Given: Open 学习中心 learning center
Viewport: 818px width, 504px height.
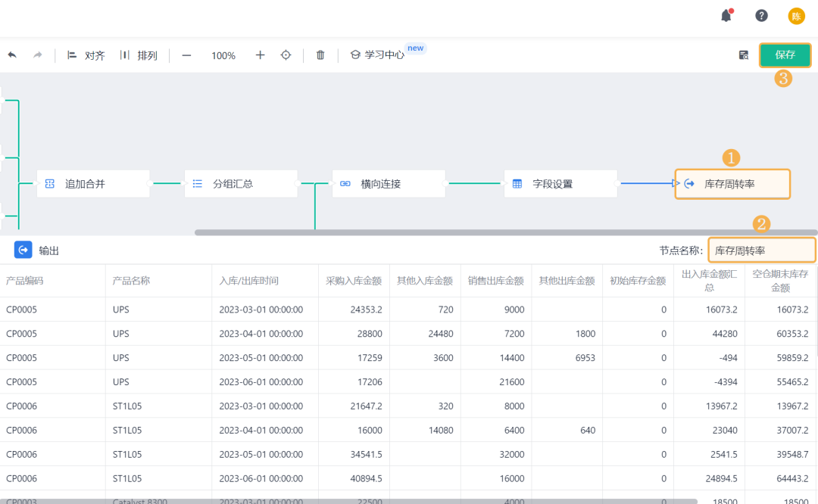Looking at the screenshot, I should click(377, 55).
